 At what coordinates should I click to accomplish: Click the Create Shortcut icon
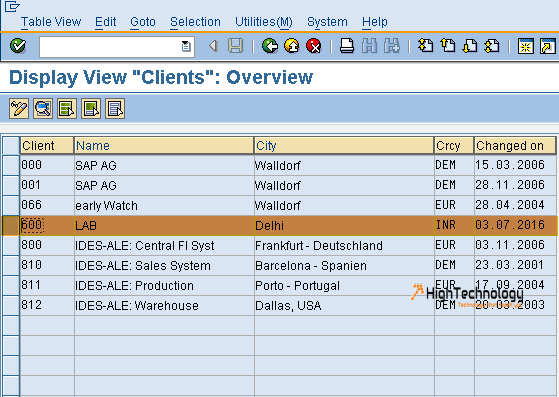tap(548, 46)
